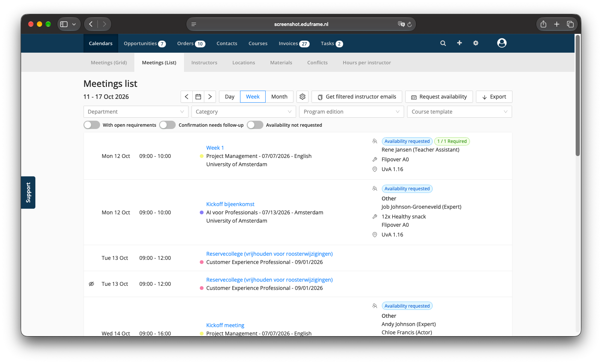This screenshot has height=364, width=602.
Task: Reload page in address bar
Action: tap(409, 24)
